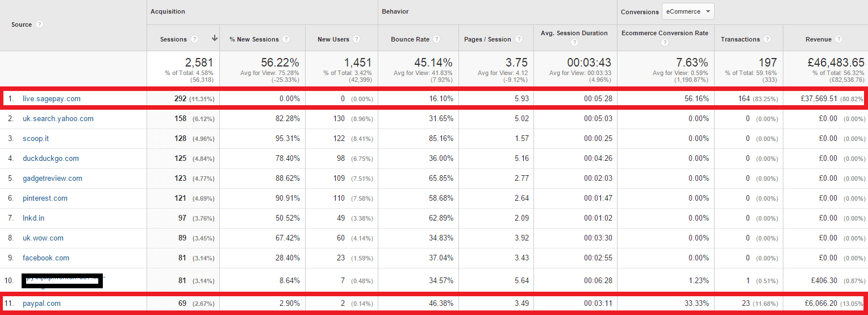Open uk.search.yahoo.com source link

pos(58,119)
